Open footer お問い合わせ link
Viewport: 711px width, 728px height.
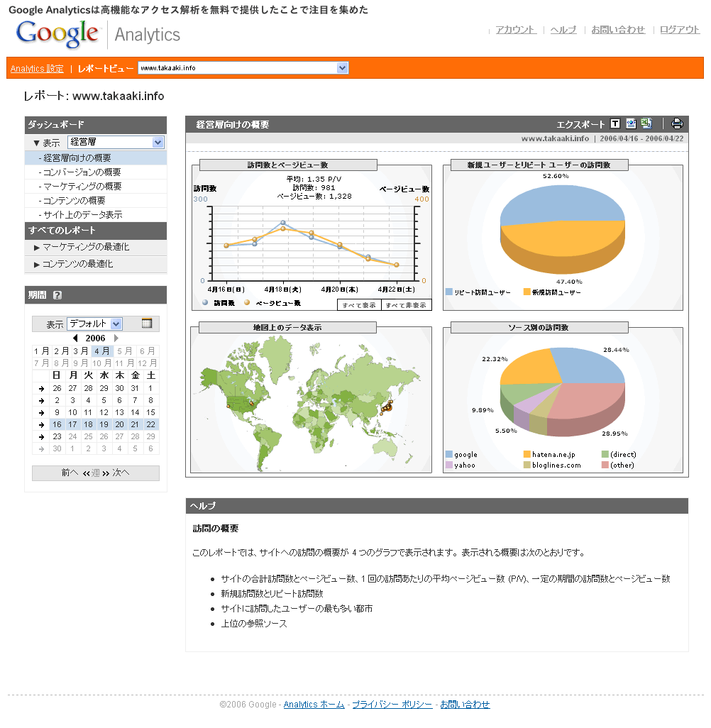point(465,705)
